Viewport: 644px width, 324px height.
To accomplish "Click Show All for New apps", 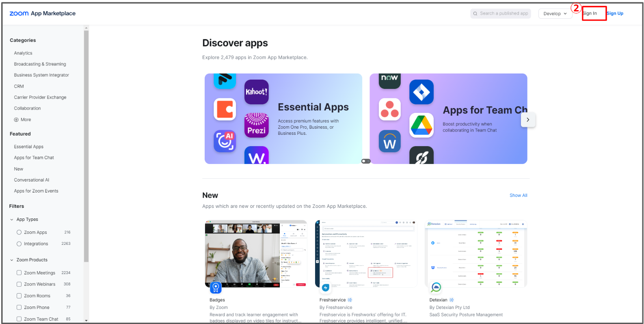I will (519, 196).
